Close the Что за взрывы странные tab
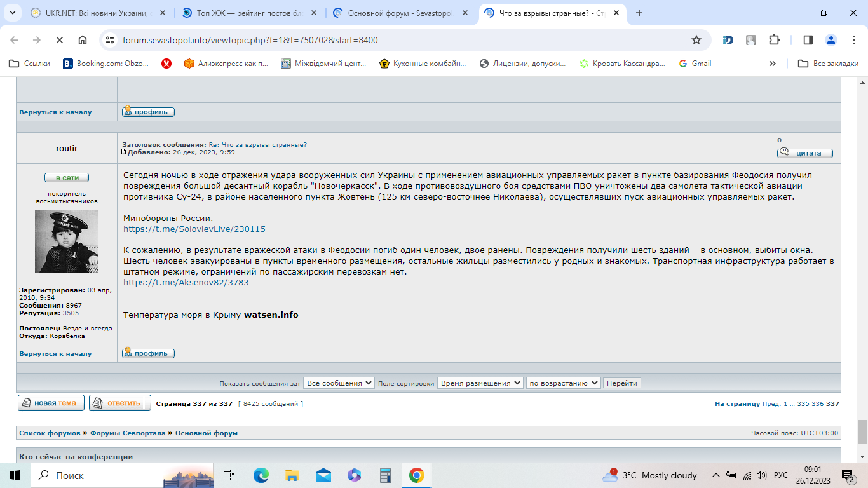The width and height of the screenshot is (868, 488). 616,13
